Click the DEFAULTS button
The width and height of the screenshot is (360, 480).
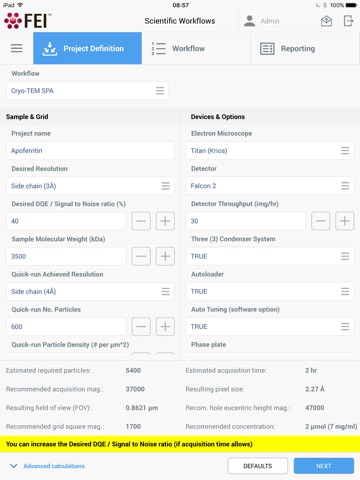[x=258, y=466]
